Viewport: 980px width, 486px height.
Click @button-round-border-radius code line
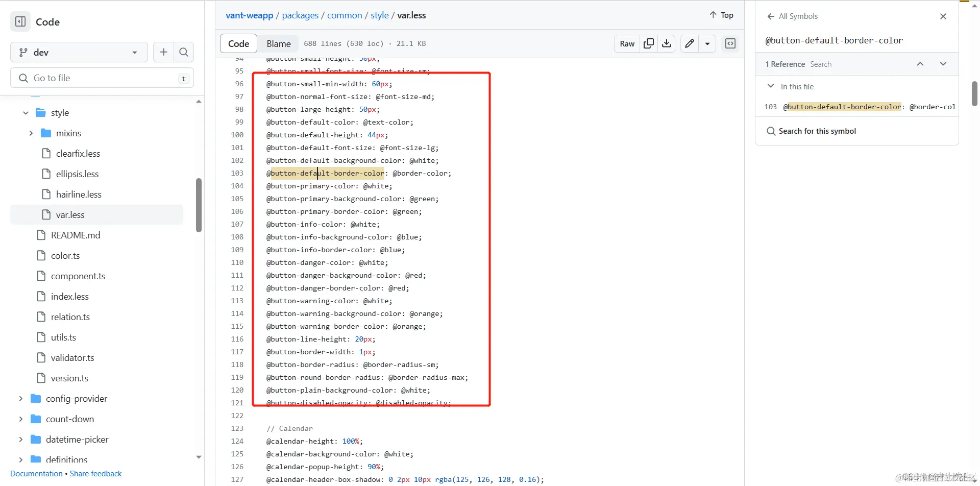tap(367, 377)
